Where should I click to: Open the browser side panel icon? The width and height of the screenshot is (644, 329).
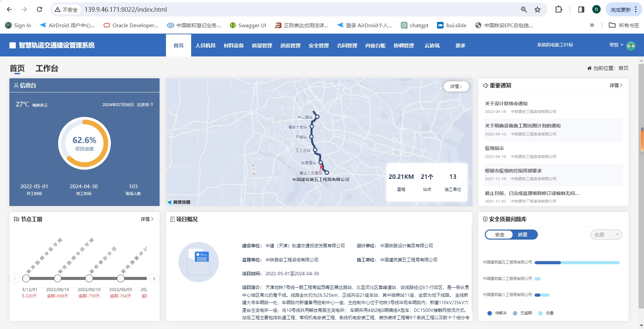pyautogui.click(x=581, y=9)
